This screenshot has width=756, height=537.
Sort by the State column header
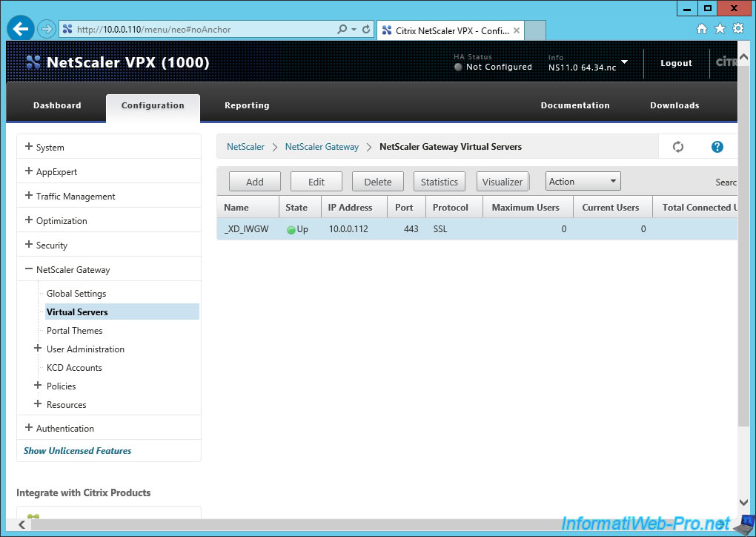tap(300, 208)
